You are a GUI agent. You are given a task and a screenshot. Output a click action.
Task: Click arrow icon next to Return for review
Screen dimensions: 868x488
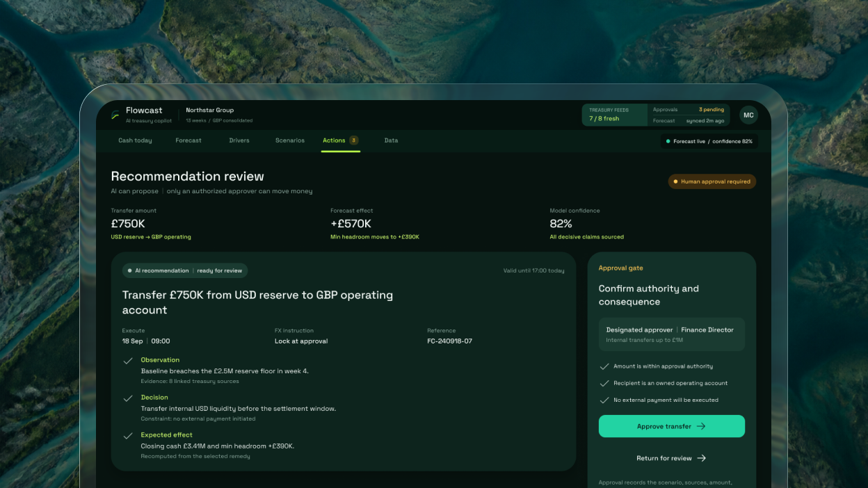pos(702,458)
